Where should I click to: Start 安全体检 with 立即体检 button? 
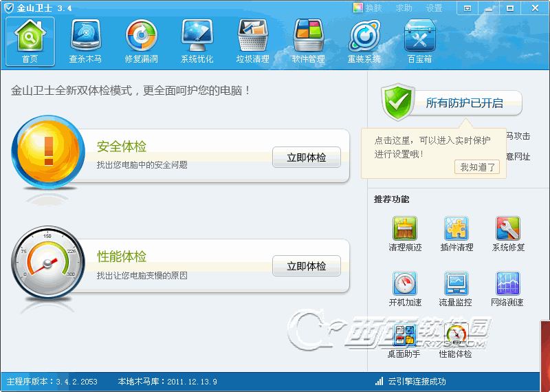(x=307, y=157)
